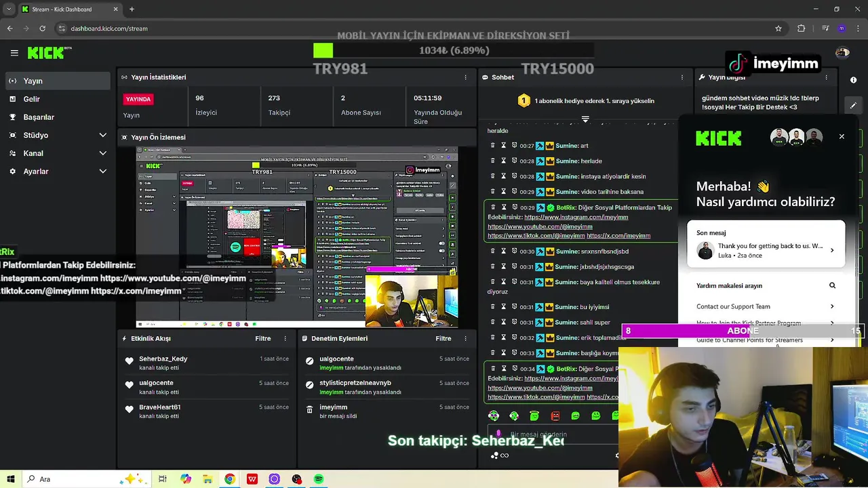Open channel points icon below chat
Screen dimensions: 868x488
point(494,455)
